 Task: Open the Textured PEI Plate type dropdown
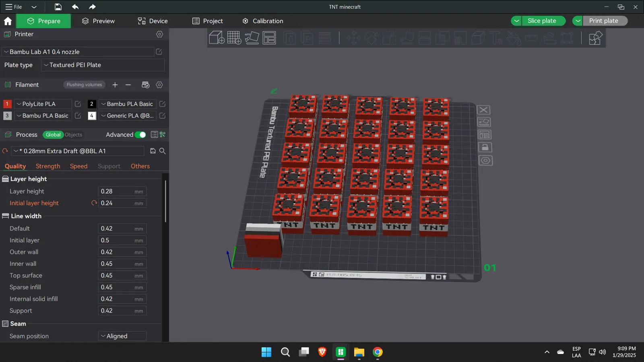pyautogui.click(x=103, y=65)
